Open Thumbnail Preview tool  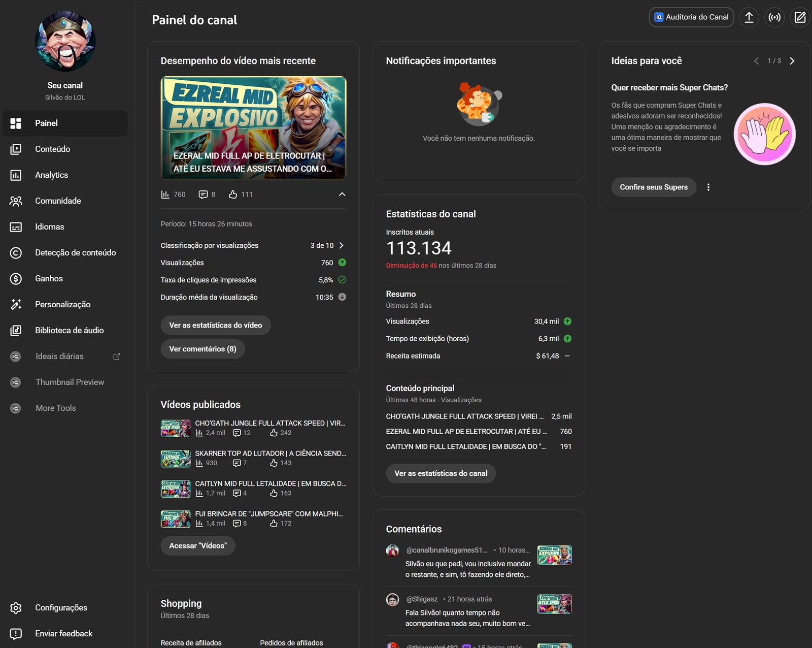coord(65,382)
